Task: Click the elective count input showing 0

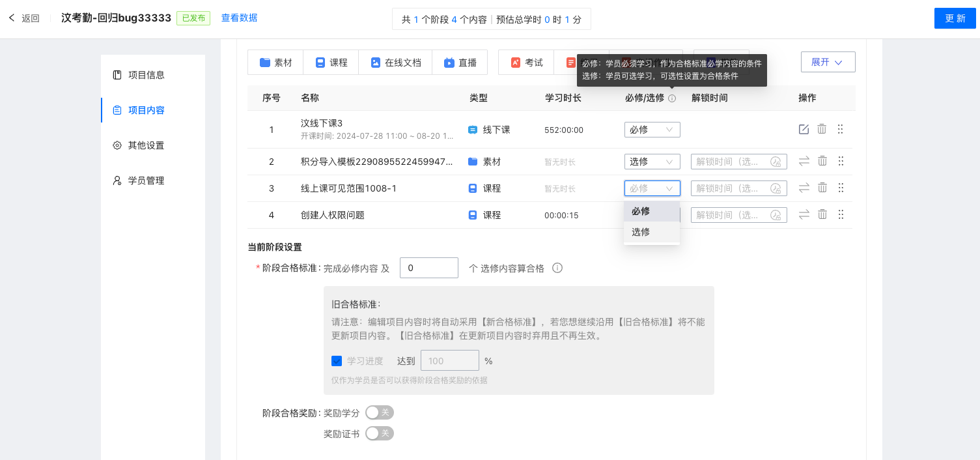Action: (x=429, y=268)
